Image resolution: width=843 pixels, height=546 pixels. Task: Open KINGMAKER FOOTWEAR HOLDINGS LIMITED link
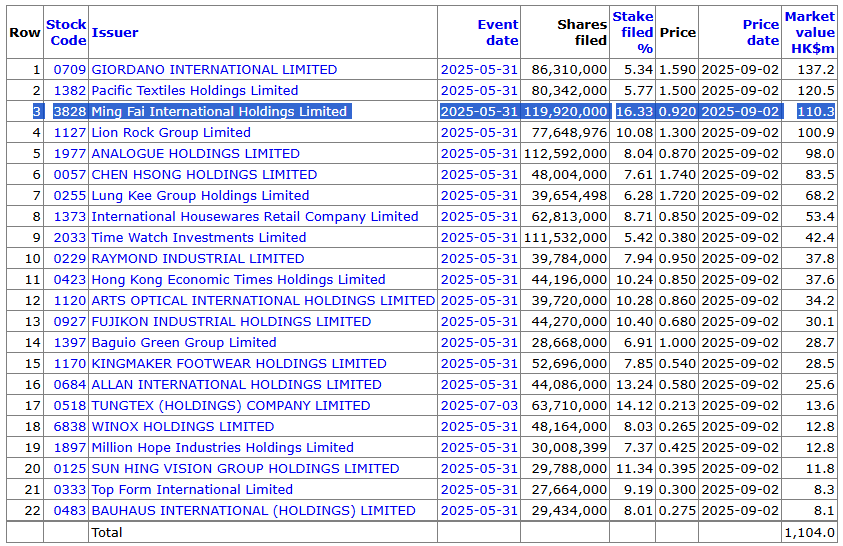coord(239,363)
